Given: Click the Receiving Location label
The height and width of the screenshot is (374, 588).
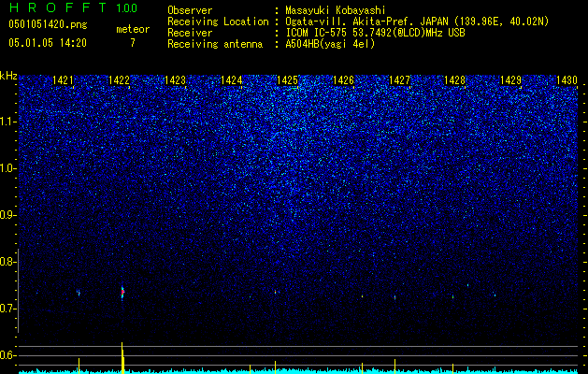Looking at the screenshot, I should click(218, 22).
